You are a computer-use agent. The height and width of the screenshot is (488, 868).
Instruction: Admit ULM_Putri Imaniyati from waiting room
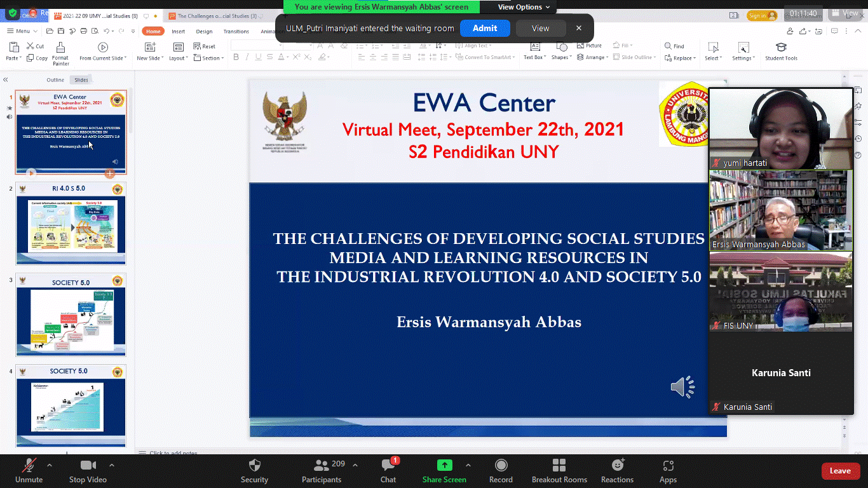click(485, 28)
